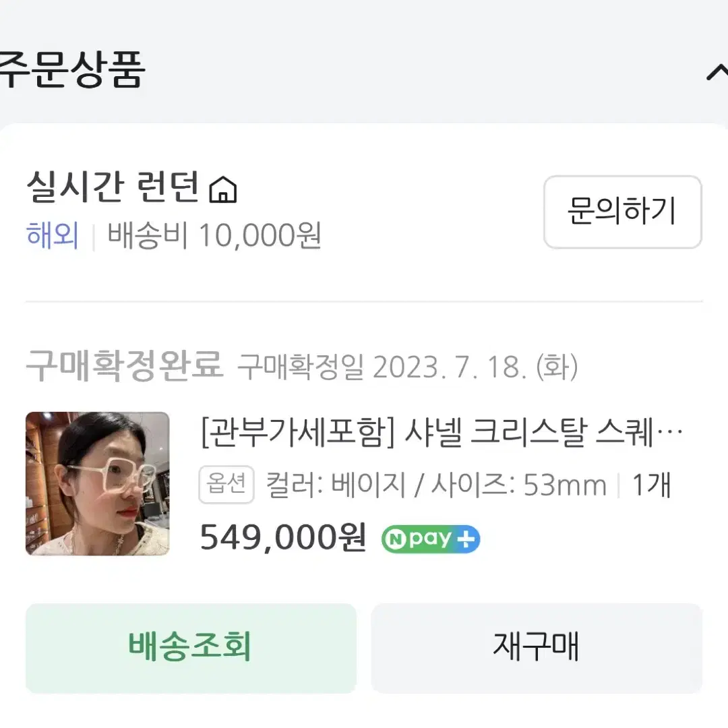The width and height of the screenshot is (728, 728).
Task: Open the 배송조회 tracking button
Action: [x=191, y=648]
